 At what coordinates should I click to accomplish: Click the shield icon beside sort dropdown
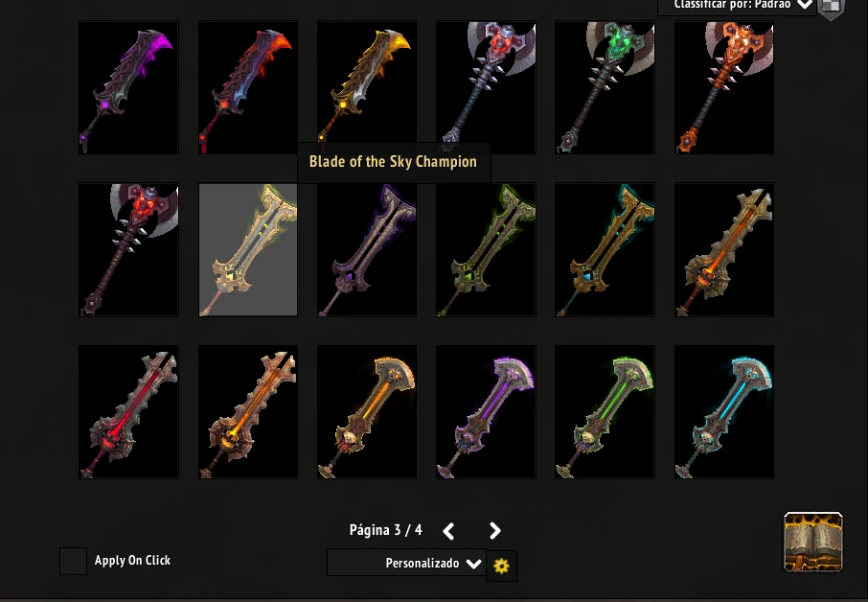click(831, 8)
